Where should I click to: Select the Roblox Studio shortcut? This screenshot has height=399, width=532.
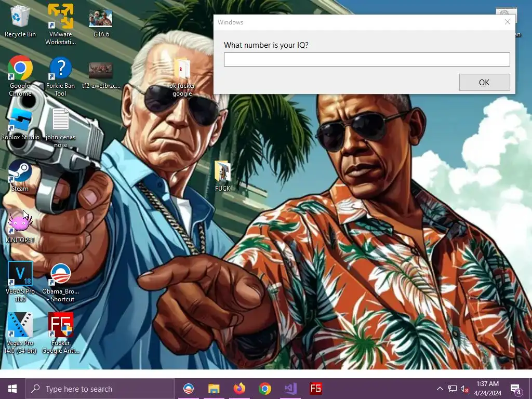(20, 125)
